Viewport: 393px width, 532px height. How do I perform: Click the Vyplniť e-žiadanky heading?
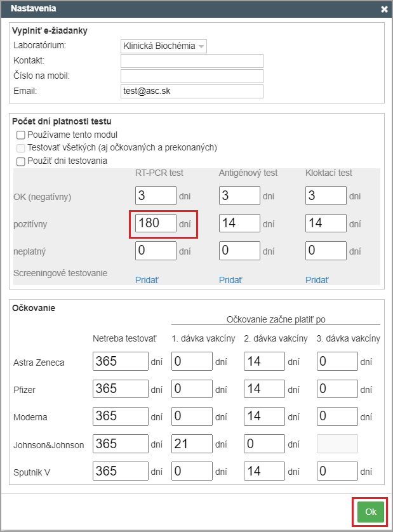tap(50, 31)
